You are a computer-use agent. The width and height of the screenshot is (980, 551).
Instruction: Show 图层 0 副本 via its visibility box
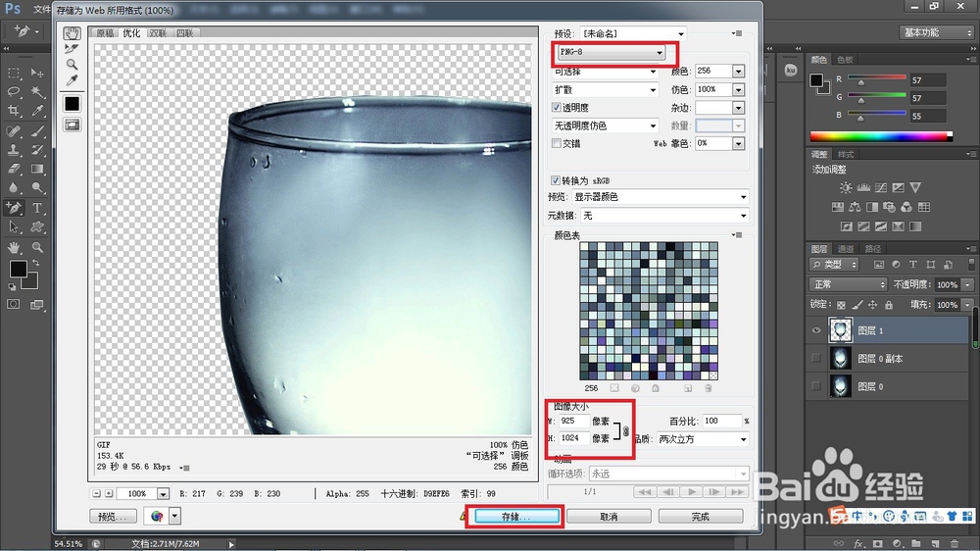point(815,359)
